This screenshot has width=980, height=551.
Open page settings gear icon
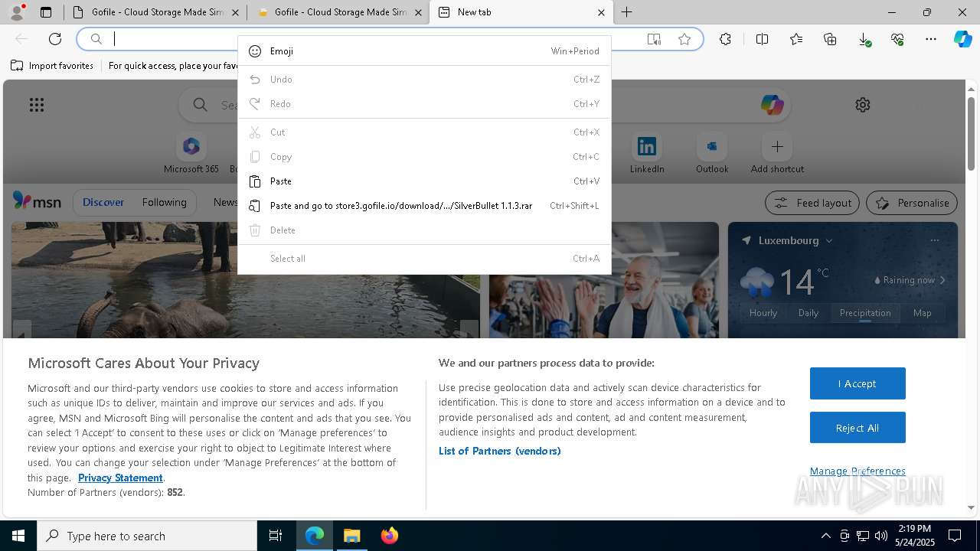click(x=863, y=105)
